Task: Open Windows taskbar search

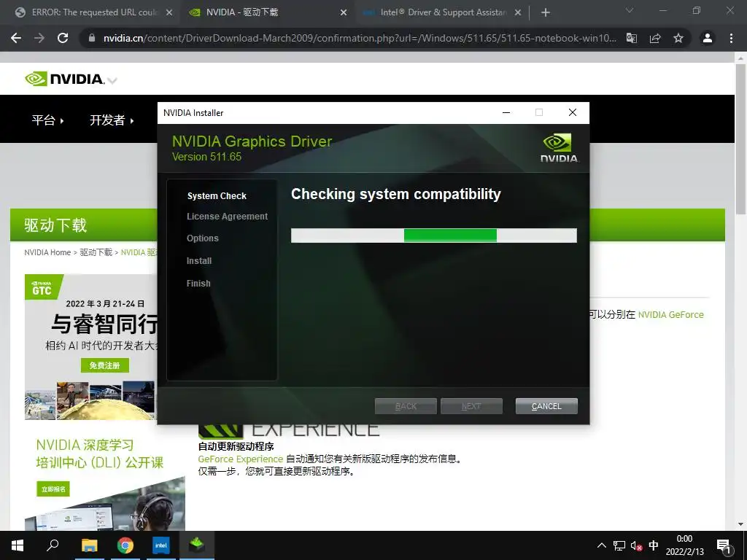Action: coord(53,545)
